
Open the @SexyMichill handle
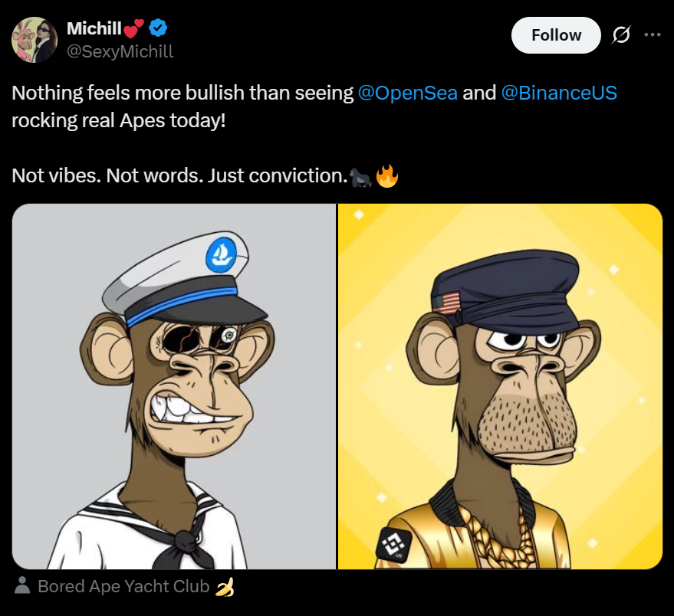click(x=120, y=51)
